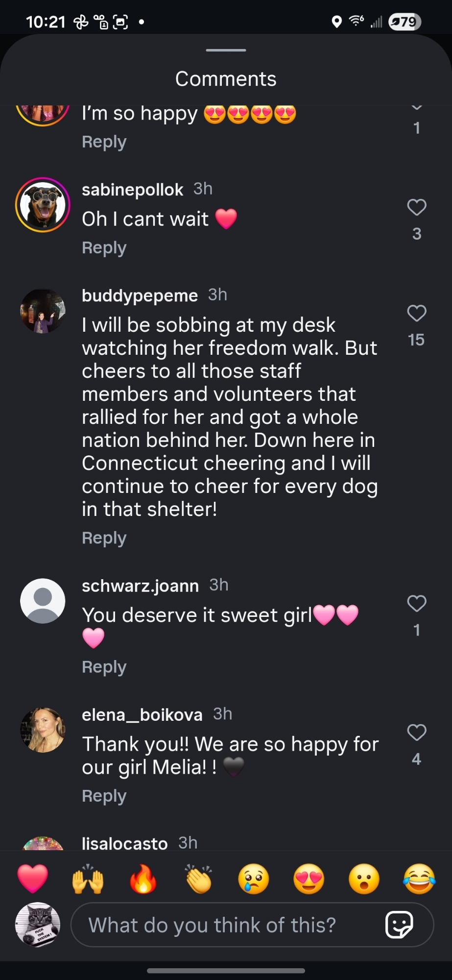
Task: Reply to buddypepeme's long comment
Action: 104,538
